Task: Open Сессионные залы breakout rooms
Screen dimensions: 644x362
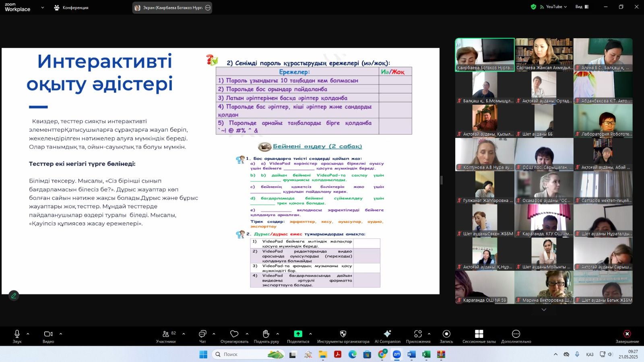Action: click(x=479, y=334)
